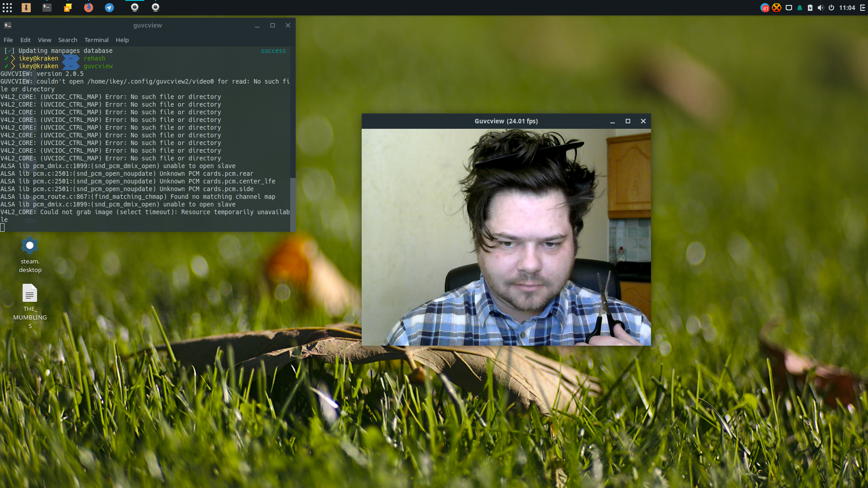This screenshot has height=488, width=868.
Task: Open the network connection tray icon
Action: 789,8
